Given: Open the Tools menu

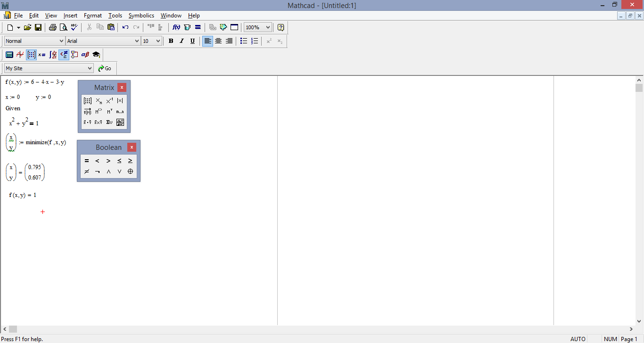Looking at the screenshot, I should (x=115, y=16).
